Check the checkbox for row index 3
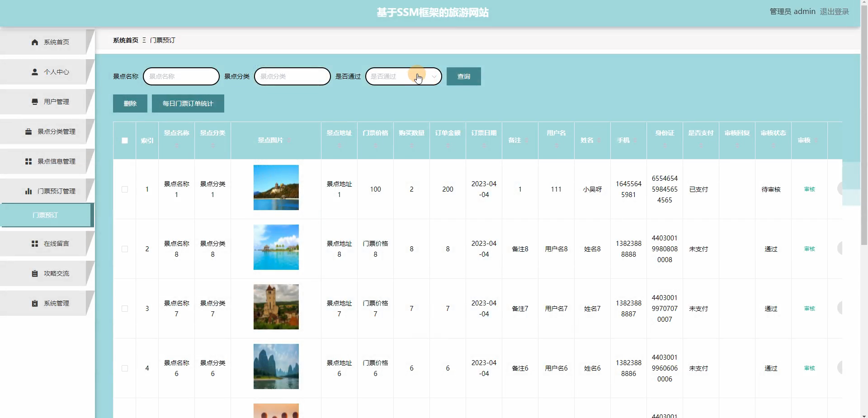 [x=125, y=309]
